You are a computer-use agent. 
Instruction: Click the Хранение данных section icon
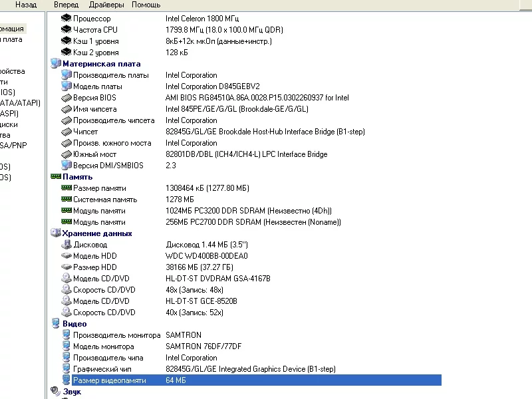(56, 233)
